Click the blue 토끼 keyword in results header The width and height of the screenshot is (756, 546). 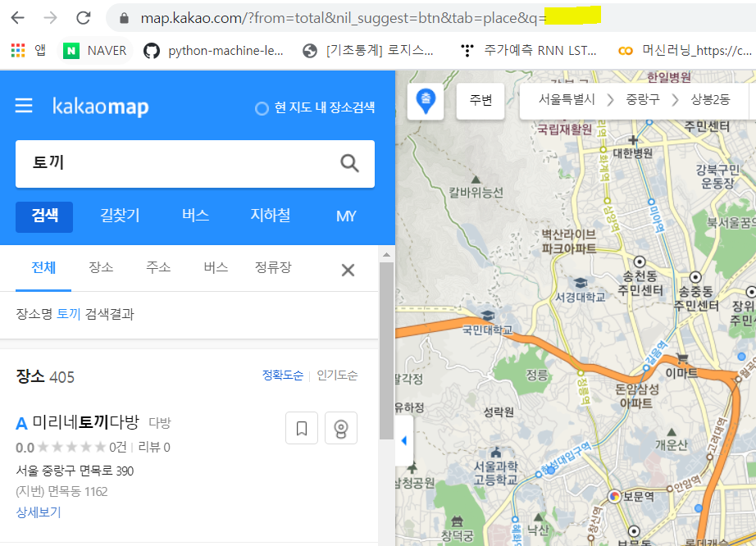pos(68,314)
